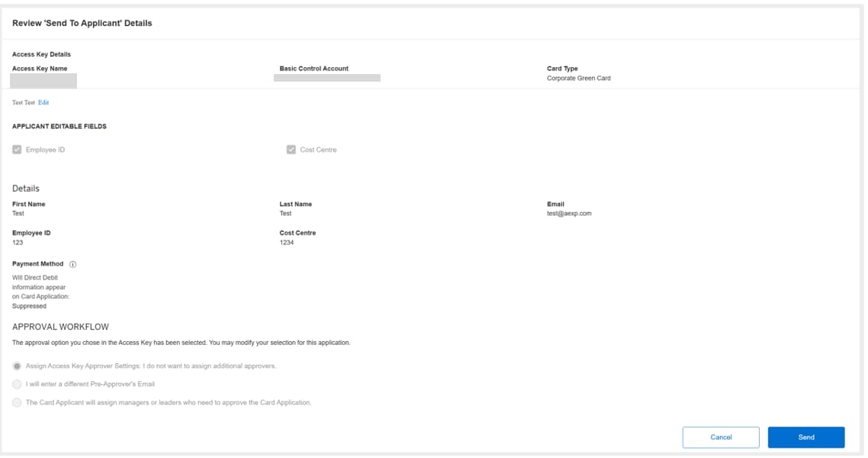
Task: Click the Details section heading
Action: tap(26, 187)
